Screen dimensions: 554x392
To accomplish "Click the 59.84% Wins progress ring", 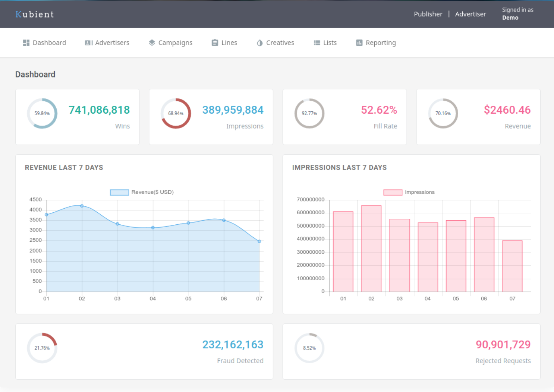I will [42, 113].
